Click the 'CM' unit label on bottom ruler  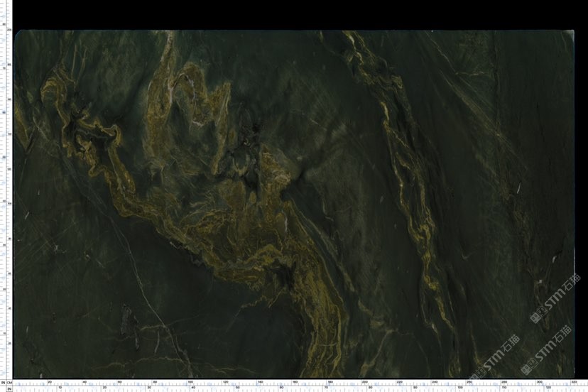tap(11, 382)
